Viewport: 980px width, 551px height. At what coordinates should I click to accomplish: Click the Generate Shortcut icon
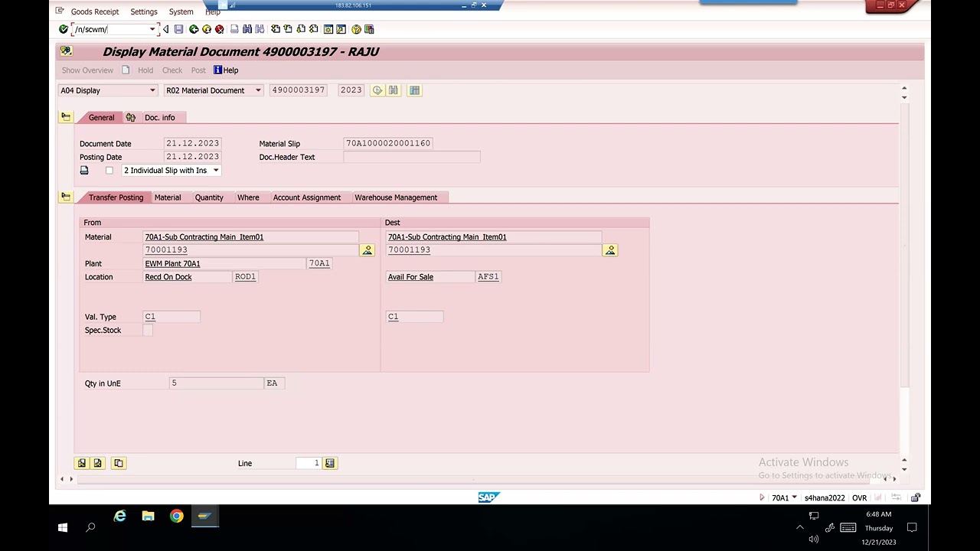click(x=341, y=29)
